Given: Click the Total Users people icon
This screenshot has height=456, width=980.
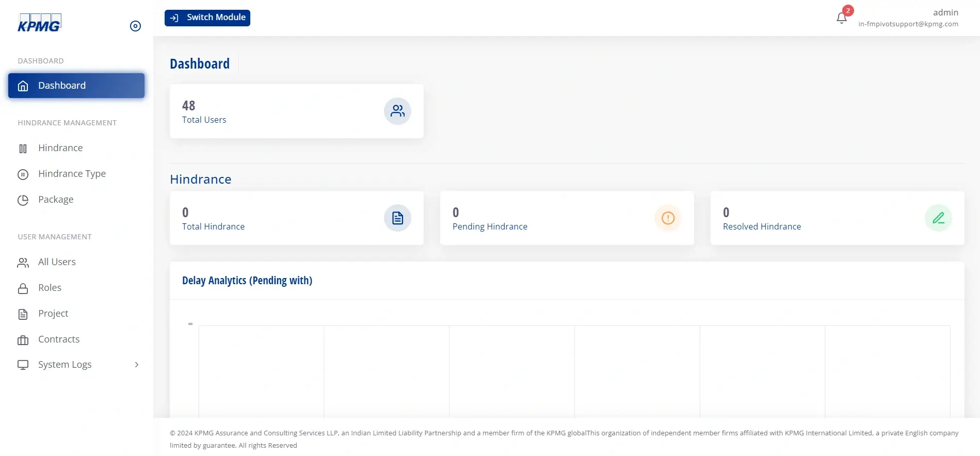Looking at the screenshot, I should click(x=397, y=111).
